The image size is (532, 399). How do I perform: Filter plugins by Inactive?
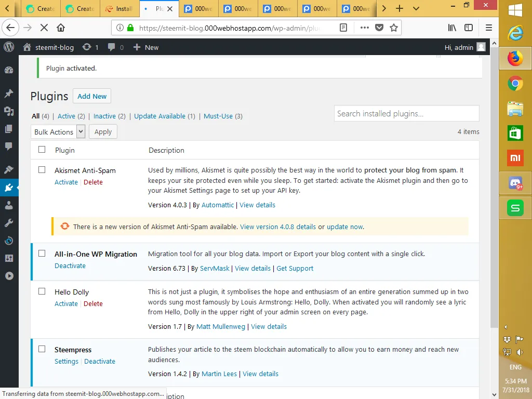(x=104, y=116)
